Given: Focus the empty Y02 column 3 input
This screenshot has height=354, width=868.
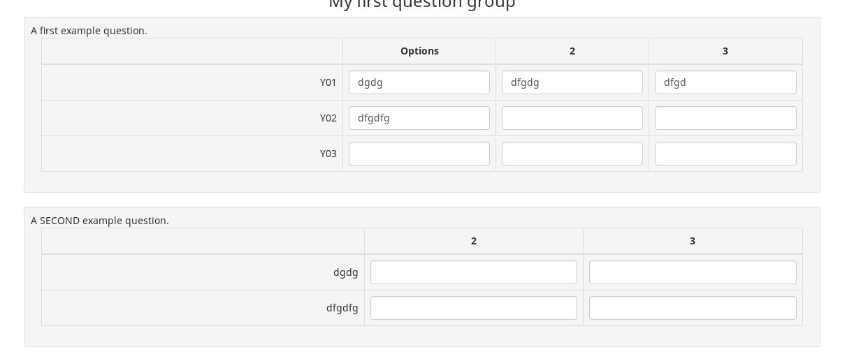Looking at the screenshot, I should click(725, 118).
